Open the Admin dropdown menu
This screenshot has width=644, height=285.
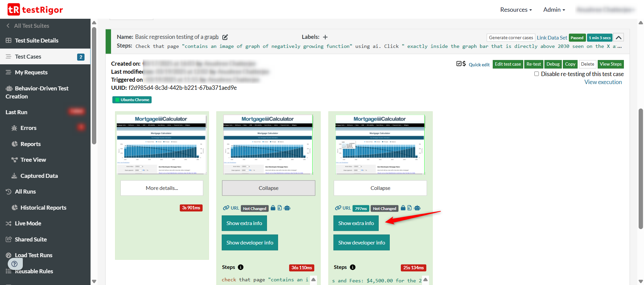coord(554,10)
